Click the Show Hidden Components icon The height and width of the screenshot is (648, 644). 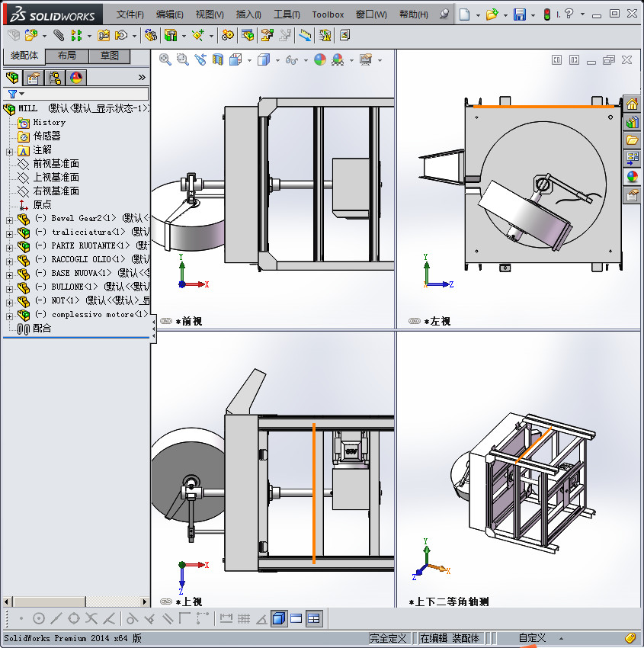click(x=150, y=36)
